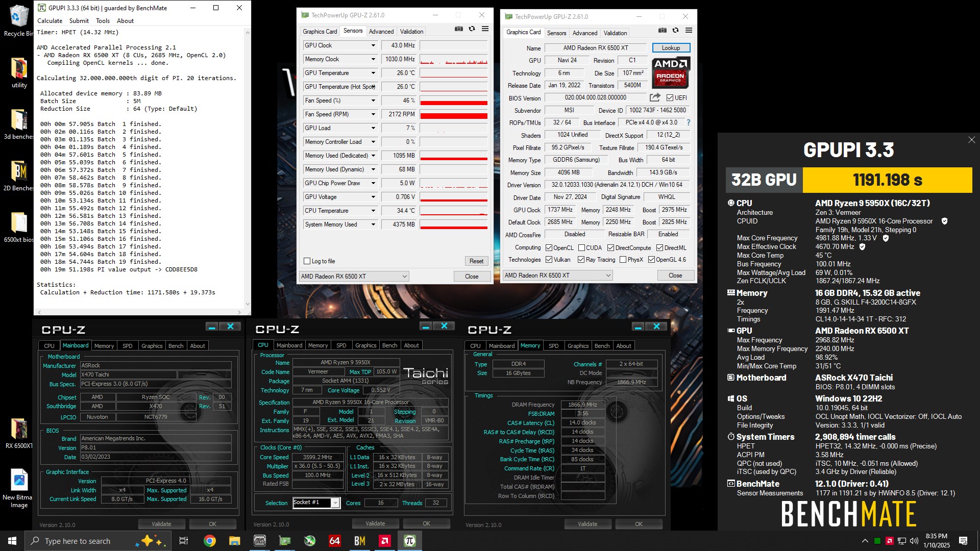
Task: Expand the GPU Clock sensor dropdown
Action: coord(373,45)
